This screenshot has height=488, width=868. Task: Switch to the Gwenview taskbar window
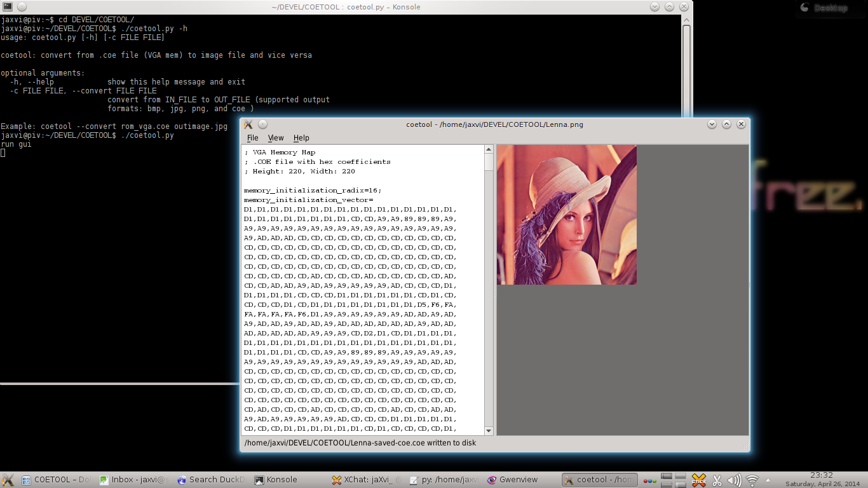512,480
